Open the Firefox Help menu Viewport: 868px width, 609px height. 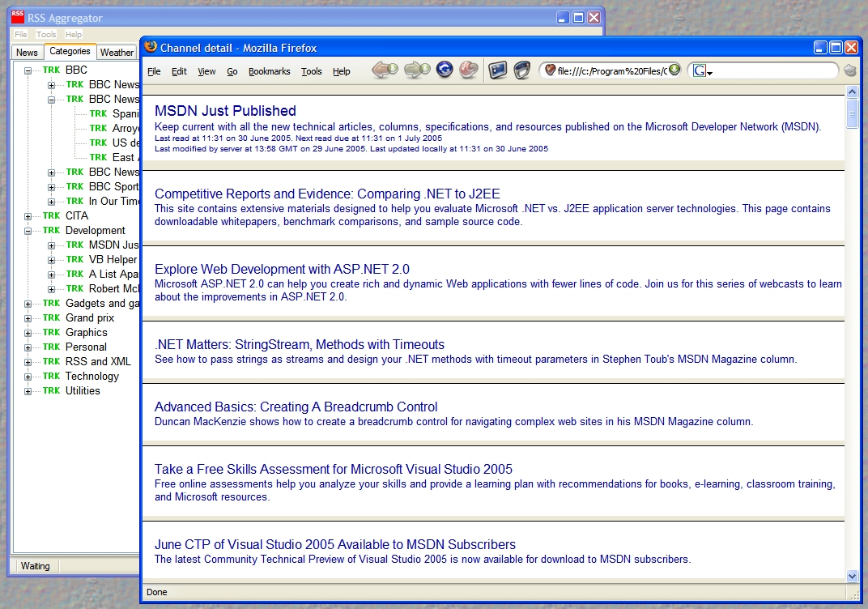pyautogui.click(x=341, y=71)
